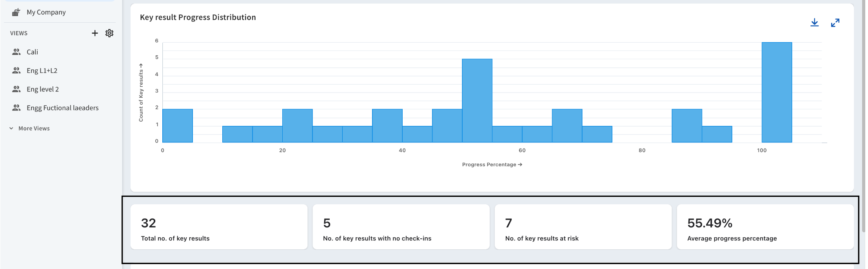Click the people icon next to Eng L1+L2
The height and width of the screenshot is (269, 868).
point(16,71)
